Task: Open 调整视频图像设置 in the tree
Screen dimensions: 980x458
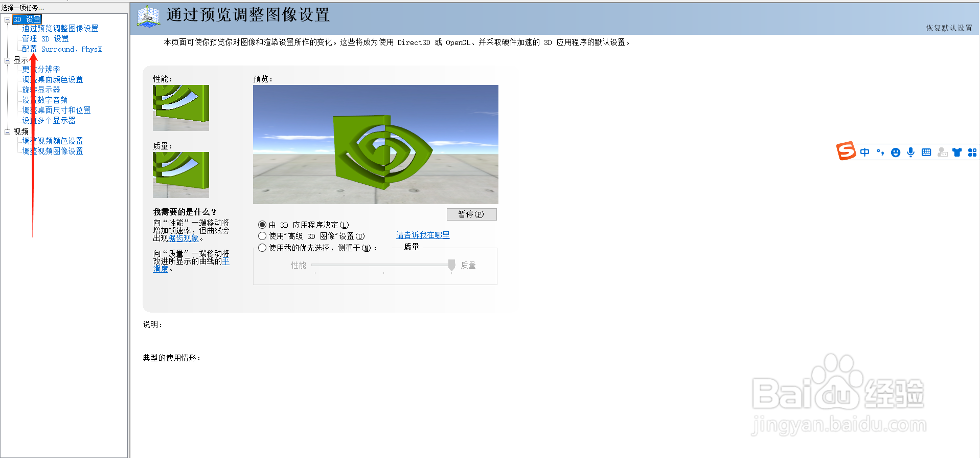Action: pos(52,151)
